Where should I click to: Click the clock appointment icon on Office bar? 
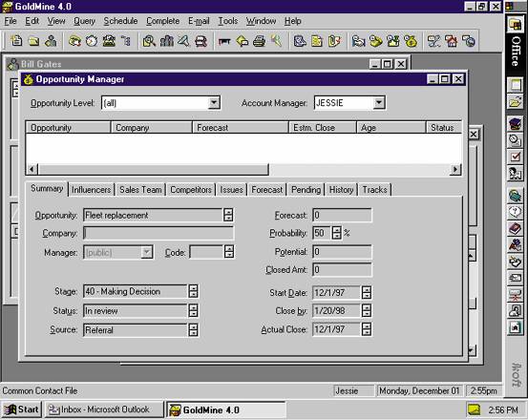(516, 139)
